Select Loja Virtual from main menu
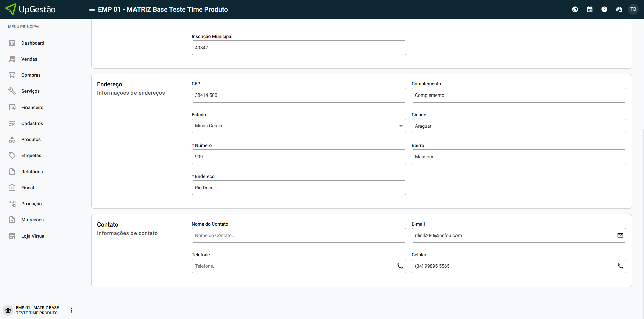 (33, 236)
